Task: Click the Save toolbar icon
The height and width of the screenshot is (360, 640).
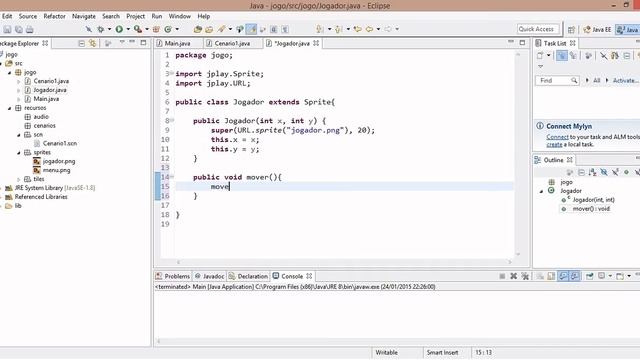Action: pos(7,29)
